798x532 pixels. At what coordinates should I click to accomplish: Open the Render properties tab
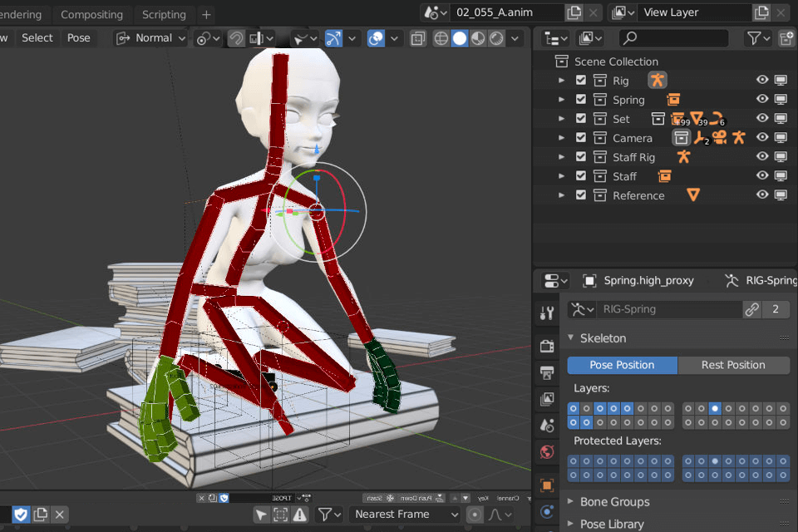point(547,346)
